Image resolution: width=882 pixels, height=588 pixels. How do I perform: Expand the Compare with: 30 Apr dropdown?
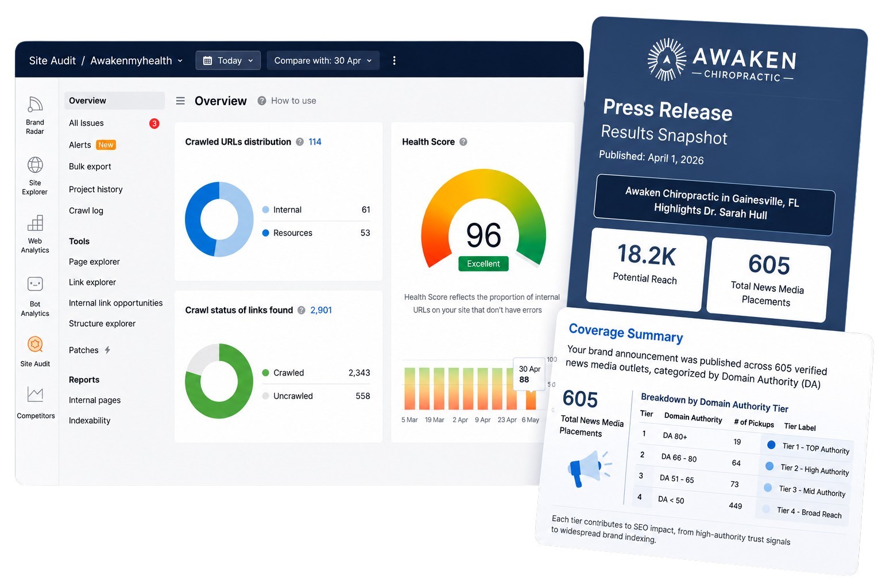click(323, 60)
